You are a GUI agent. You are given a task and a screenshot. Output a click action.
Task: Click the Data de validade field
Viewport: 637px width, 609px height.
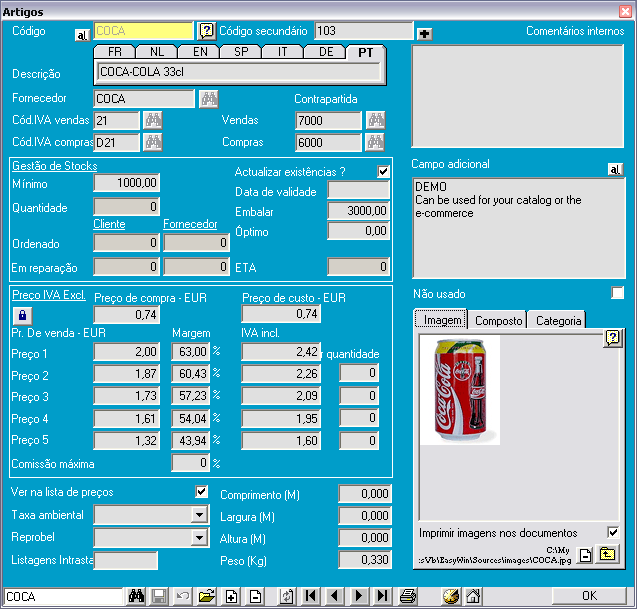click(359, 190)
